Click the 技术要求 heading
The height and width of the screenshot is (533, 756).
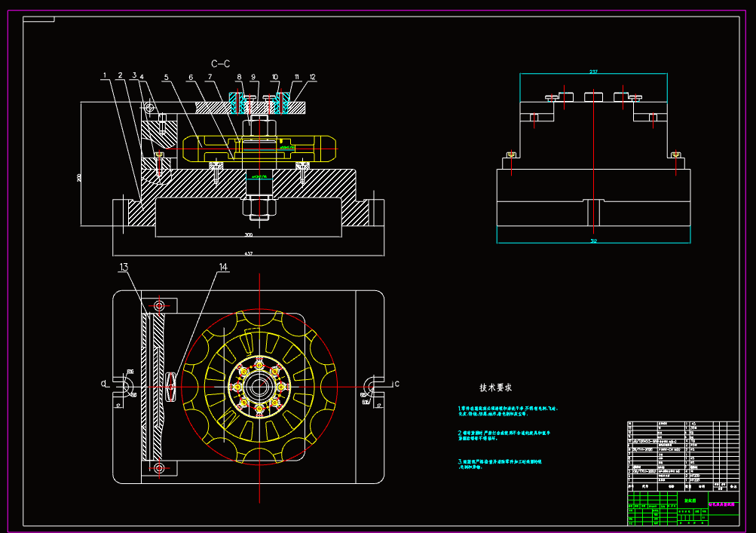pyautogui.click(x=496, y=387)
